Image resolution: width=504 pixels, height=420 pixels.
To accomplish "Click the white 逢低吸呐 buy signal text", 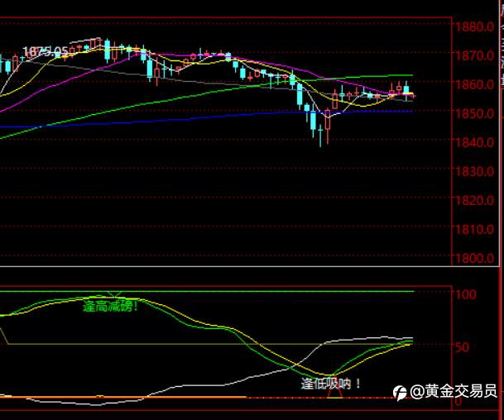I will [331, 384].
